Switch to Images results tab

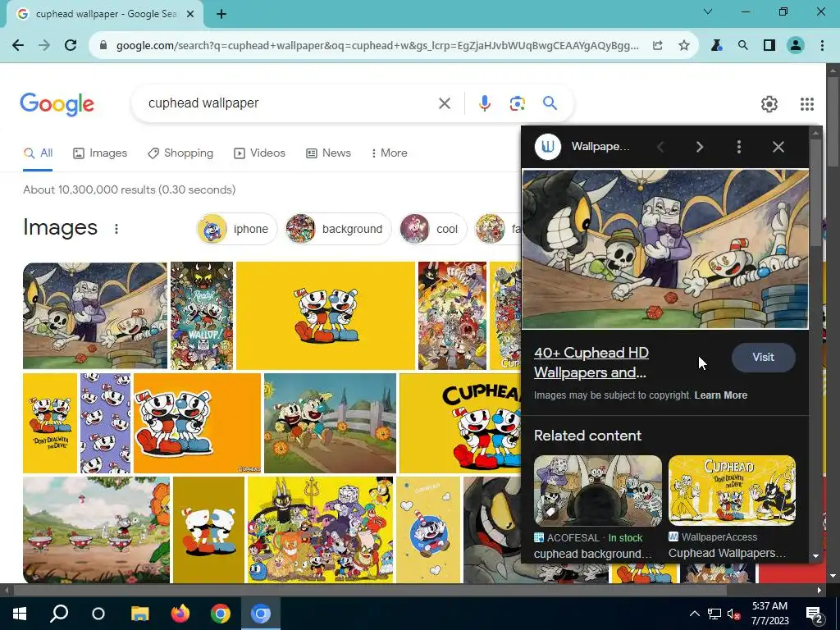pyautogui.click(x=100, y=153)
